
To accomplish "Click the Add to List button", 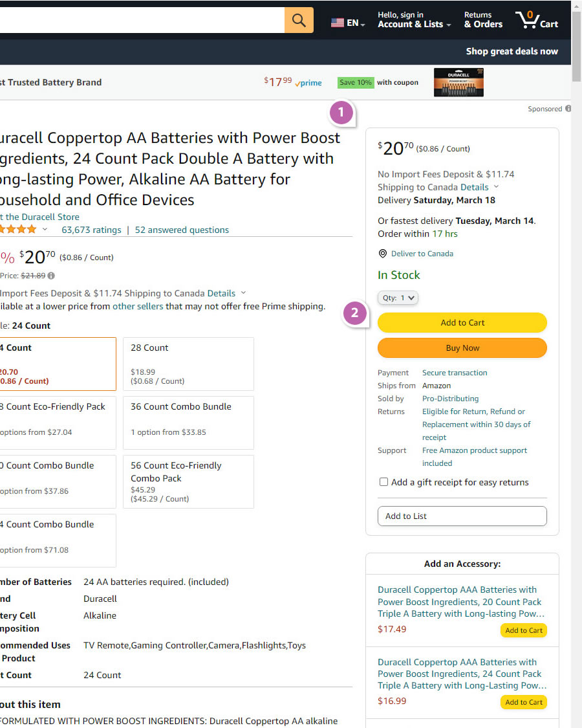I will click(462, 516).
